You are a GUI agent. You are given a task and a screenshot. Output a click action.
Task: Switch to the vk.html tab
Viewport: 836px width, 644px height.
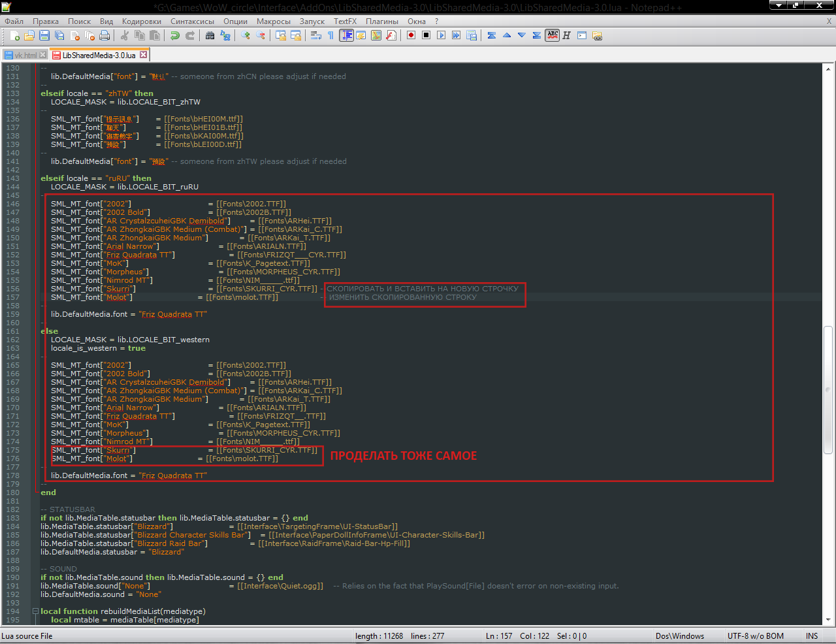click(x=25, y=56)
